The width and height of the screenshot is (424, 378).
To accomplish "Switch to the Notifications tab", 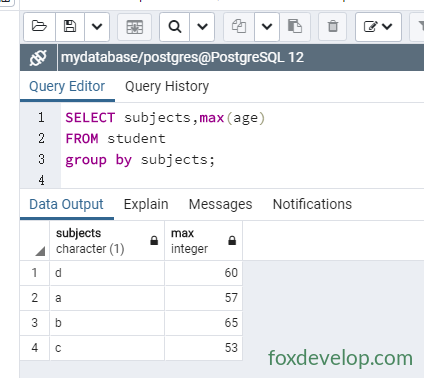I will (x=312, y=204).
